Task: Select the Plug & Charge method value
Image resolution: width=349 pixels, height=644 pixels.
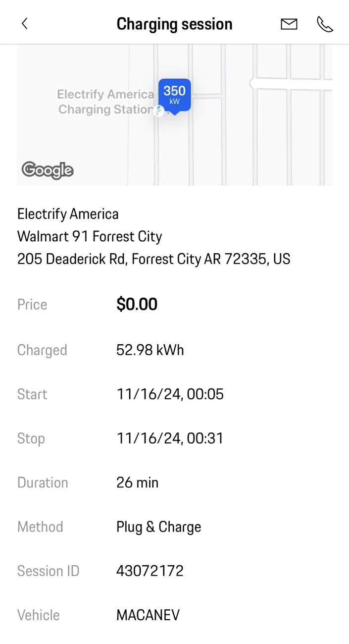Action: (x=158, y=527)
